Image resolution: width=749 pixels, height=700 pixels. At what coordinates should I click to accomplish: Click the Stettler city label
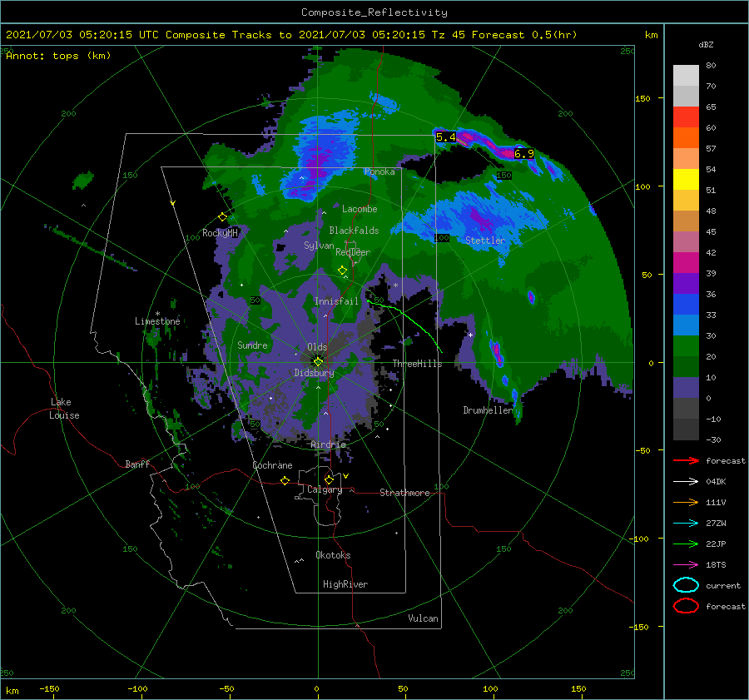click(x=485, y=241)
